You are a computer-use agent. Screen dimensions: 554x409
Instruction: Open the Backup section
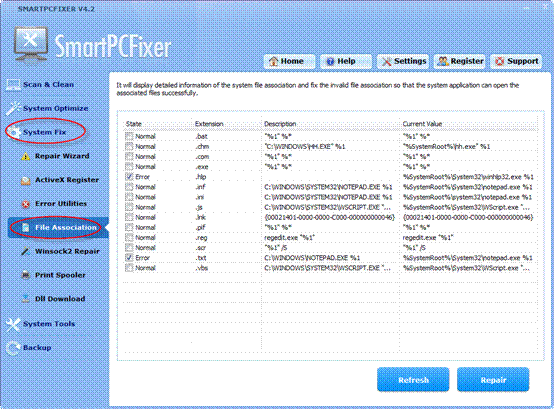(x=37, y=348)
